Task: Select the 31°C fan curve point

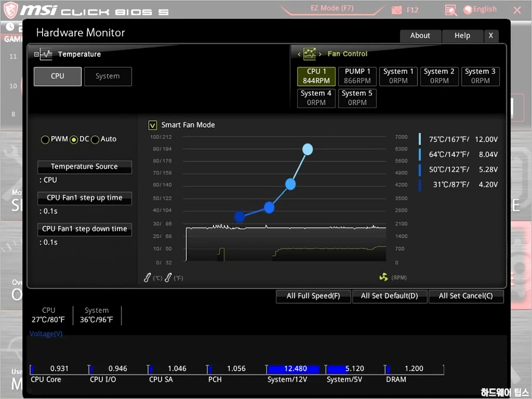Action: (x=240, y=217)
